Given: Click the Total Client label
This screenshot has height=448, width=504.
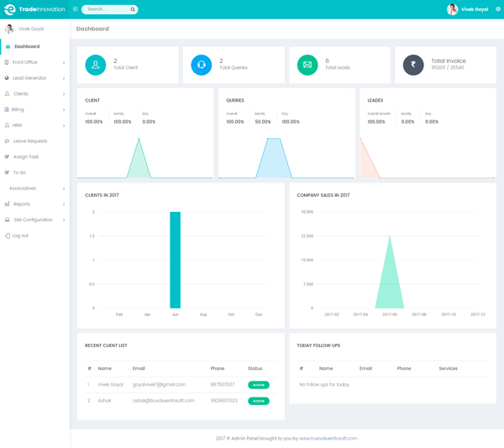Looking at the screenshot, I should (125, 67).
